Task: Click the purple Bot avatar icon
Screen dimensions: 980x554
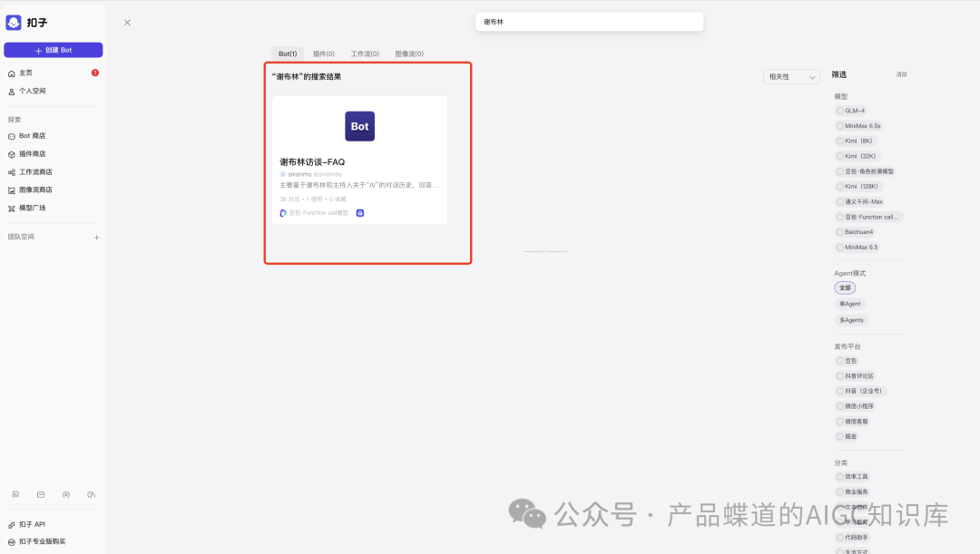Action: point(360,126)
